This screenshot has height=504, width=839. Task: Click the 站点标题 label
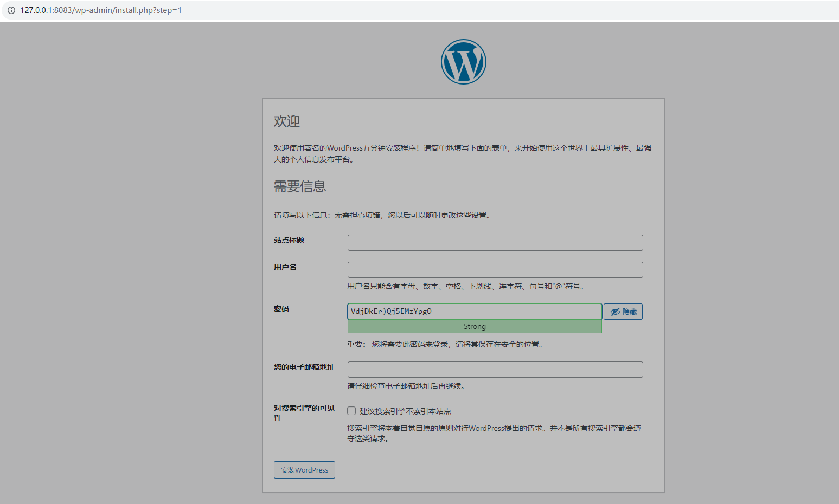pos(289,240)
